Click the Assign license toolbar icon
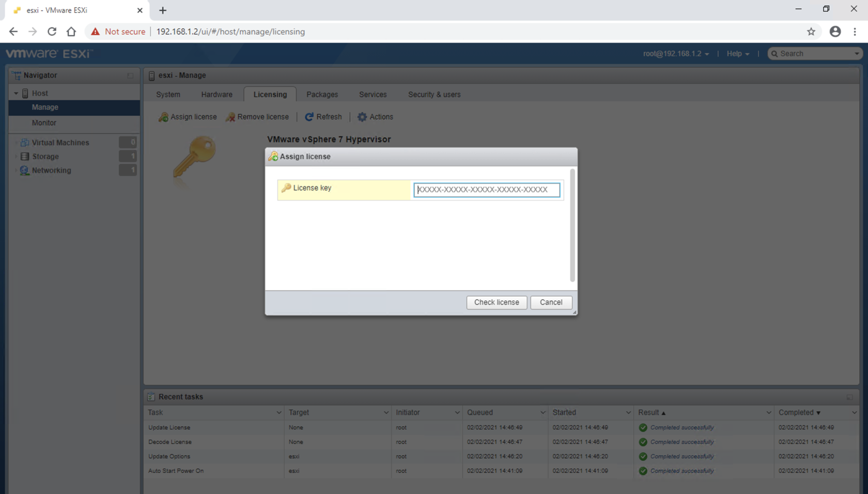This screenshot has width=868, height=494. (163, 117)
